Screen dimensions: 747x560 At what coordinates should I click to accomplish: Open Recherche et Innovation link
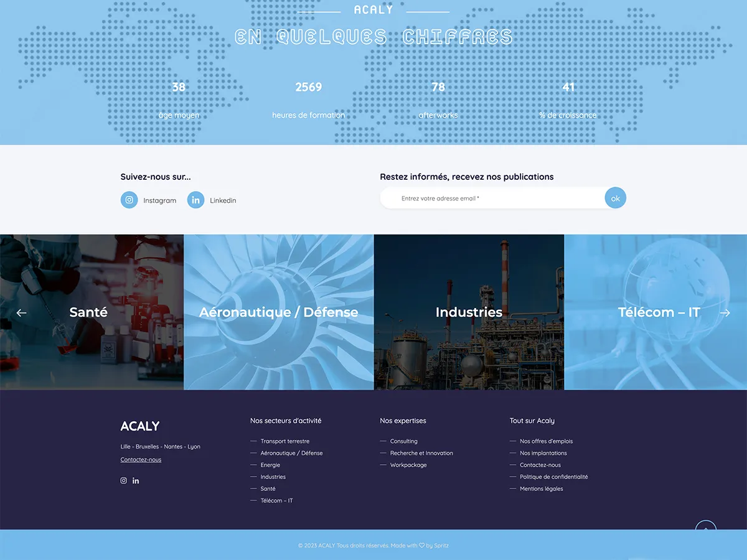pos(421,453)
